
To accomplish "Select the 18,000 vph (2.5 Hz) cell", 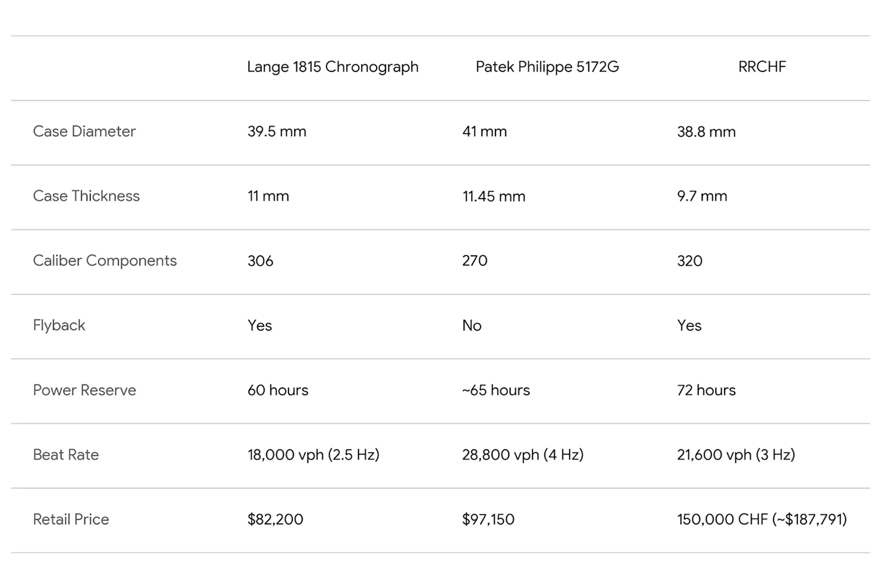I will pyautogui.click(x=313, y=455).
